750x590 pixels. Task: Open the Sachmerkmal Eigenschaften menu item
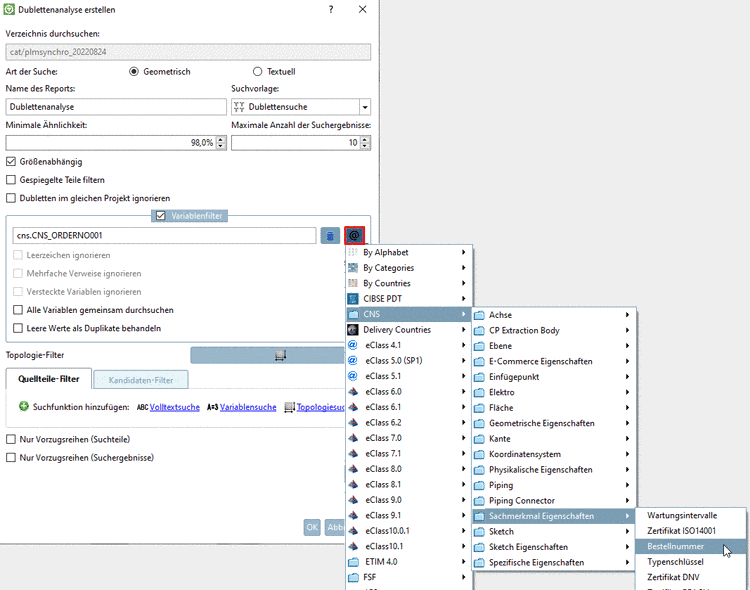click(554, 516)
